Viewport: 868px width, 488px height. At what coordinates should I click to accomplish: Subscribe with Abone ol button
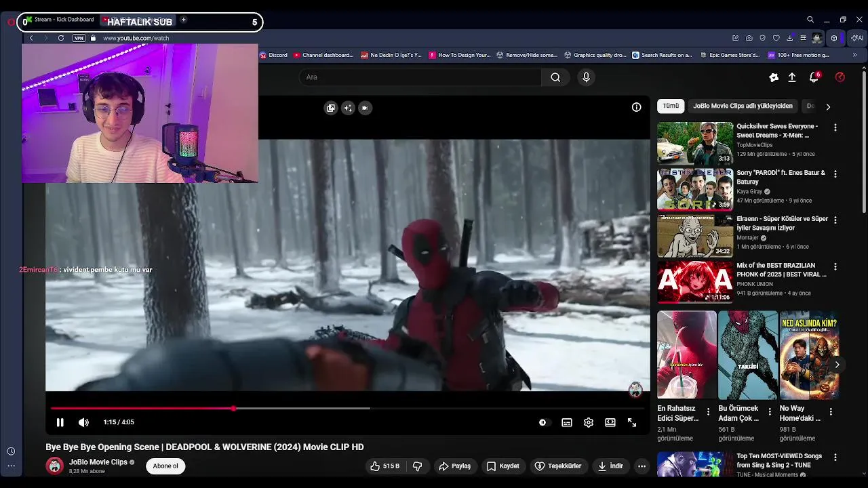[165, 466]
